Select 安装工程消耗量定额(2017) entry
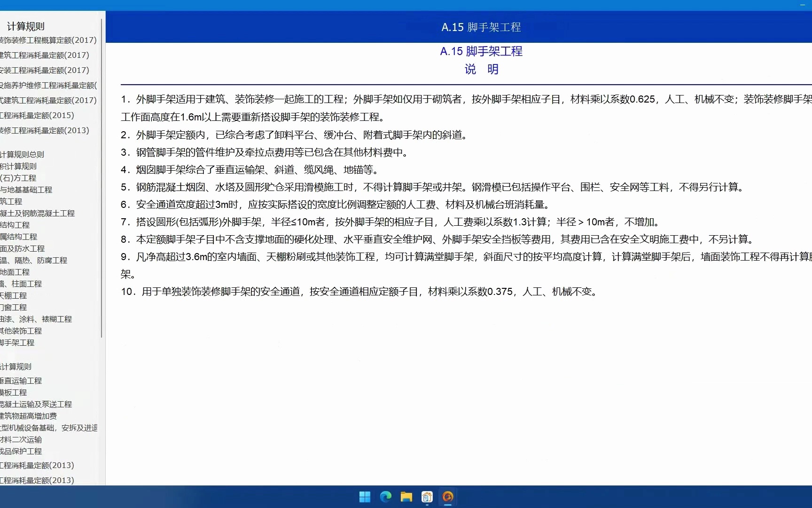The width and height of the screenshot is (812, 508). 44,71
